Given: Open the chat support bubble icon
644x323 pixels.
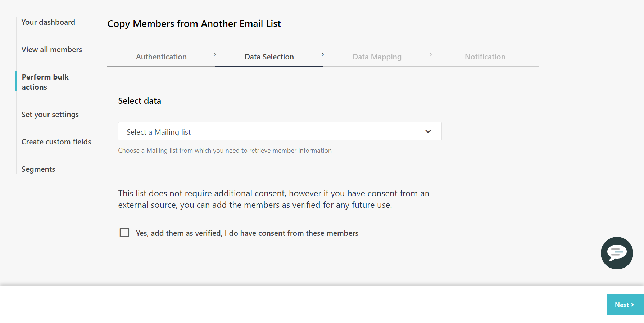Looking at the screenshot, I should point(617,253).
